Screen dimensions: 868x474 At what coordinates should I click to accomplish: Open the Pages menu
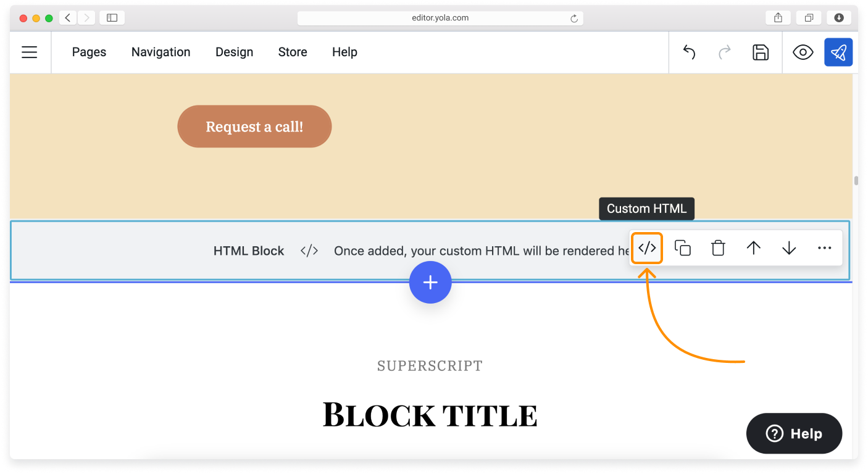point(89,52)
